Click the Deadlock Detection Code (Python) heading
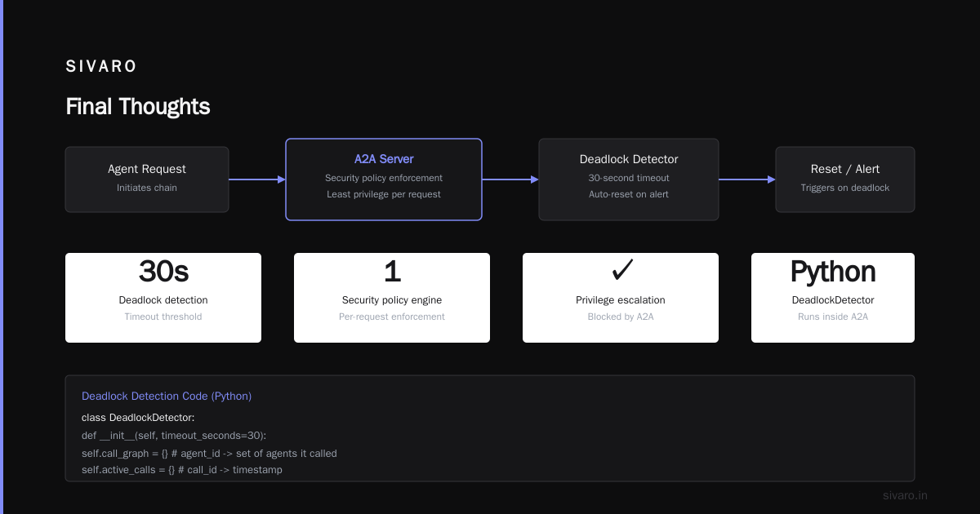The width and height of the screenshot is (980, 514). [x=167, y=397]
